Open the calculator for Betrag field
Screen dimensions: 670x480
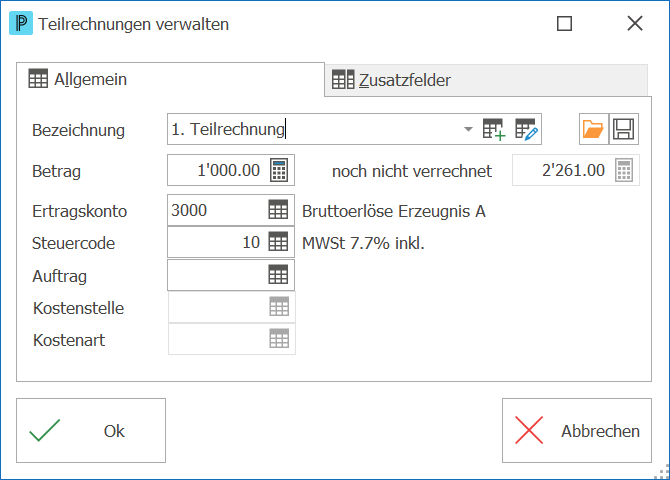point(279,170)
